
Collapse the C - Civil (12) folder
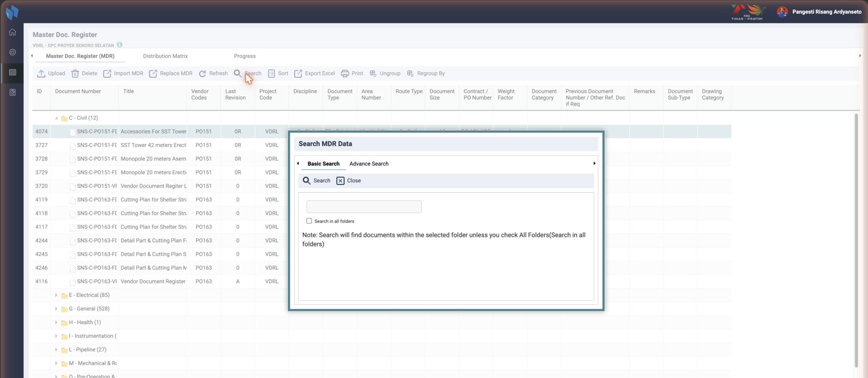56,118
